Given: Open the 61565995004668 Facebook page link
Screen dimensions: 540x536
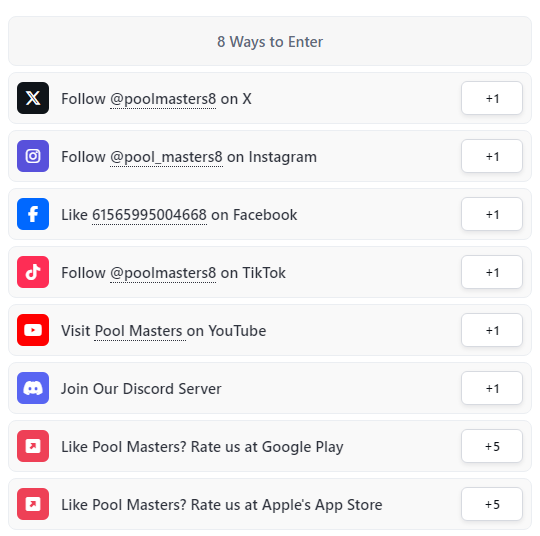Looking at the screenshot, I should tap(149, 215).
